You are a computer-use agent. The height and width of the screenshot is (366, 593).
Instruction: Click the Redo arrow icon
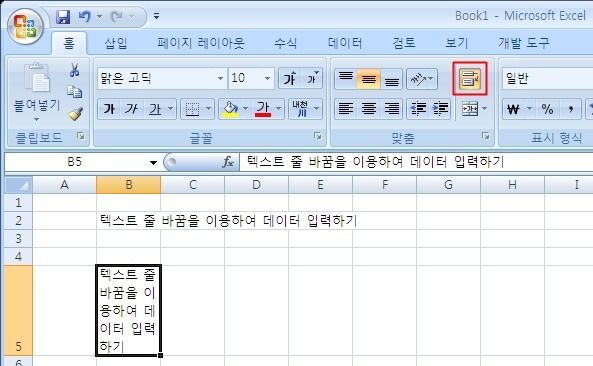[117, 16]
